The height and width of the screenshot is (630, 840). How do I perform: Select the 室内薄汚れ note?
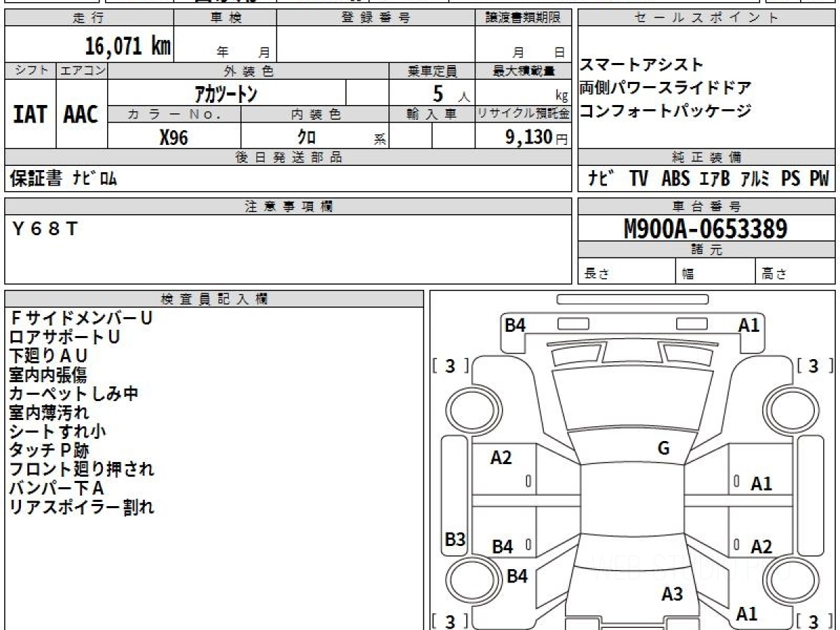coord(49,412)
